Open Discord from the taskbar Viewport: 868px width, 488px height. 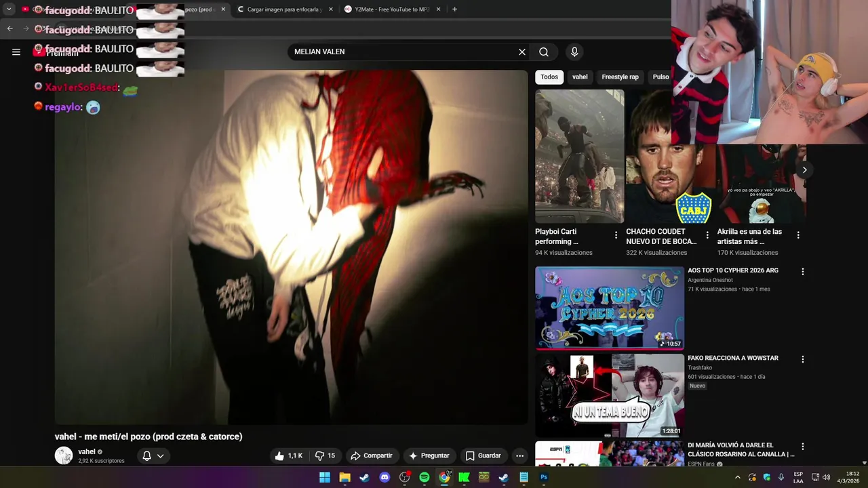(x=384, y=477)
